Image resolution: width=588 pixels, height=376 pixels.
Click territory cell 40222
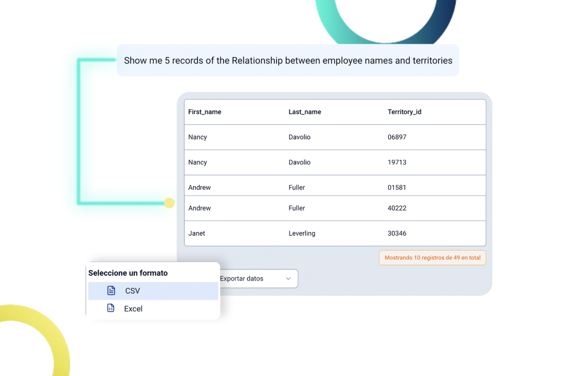(397, 208)
